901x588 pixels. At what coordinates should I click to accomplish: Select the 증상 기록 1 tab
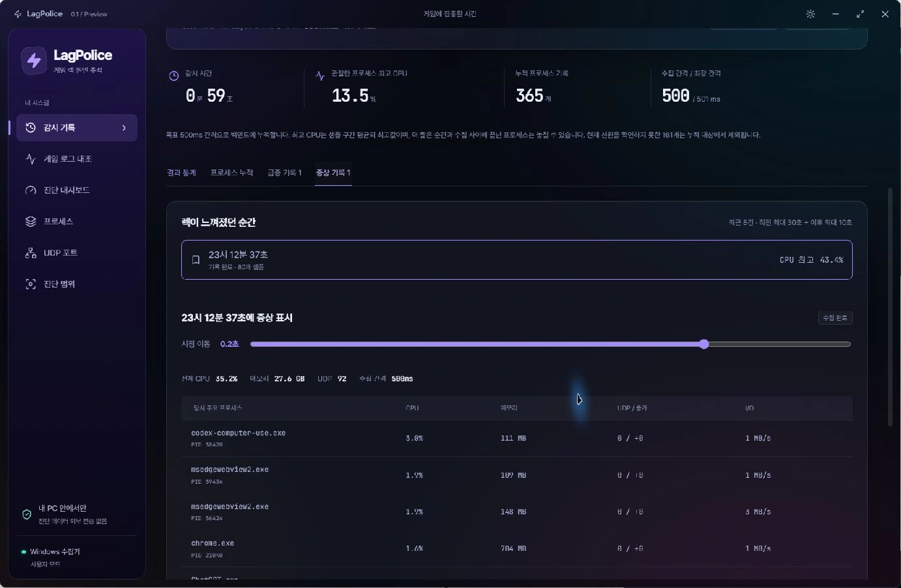coord(333,173)
